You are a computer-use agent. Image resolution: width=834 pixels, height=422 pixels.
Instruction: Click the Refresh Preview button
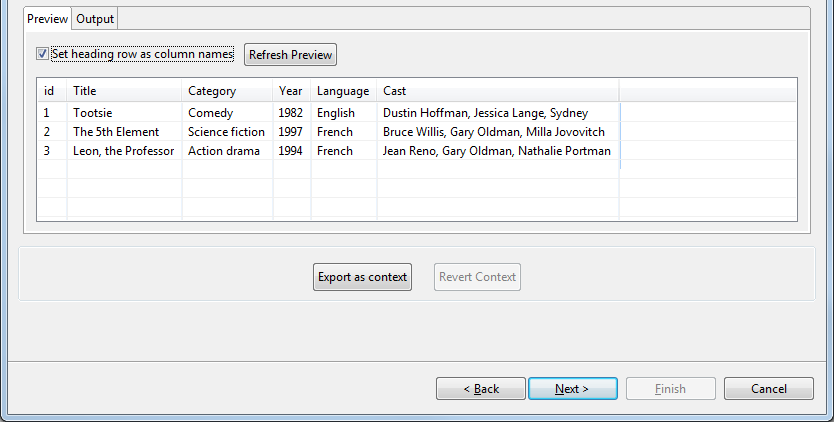click(290, 55)
